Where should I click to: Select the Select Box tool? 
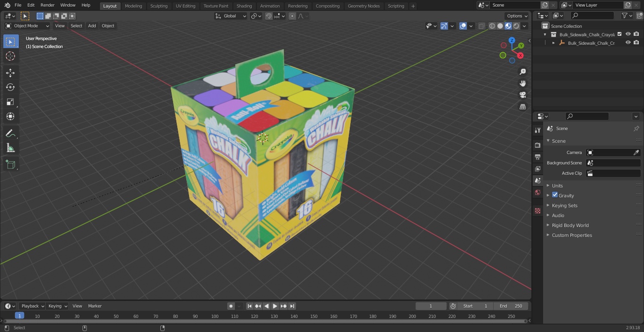coord(10,41)
